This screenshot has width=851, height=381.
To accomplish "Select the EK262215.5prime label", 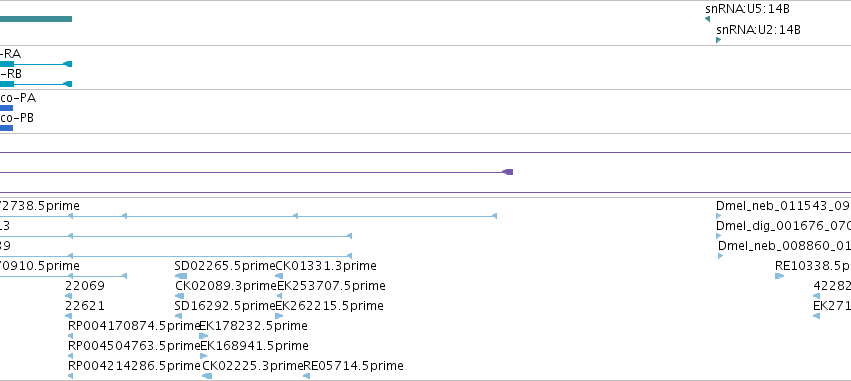I will pyautogui.click(x=329, y=306).
